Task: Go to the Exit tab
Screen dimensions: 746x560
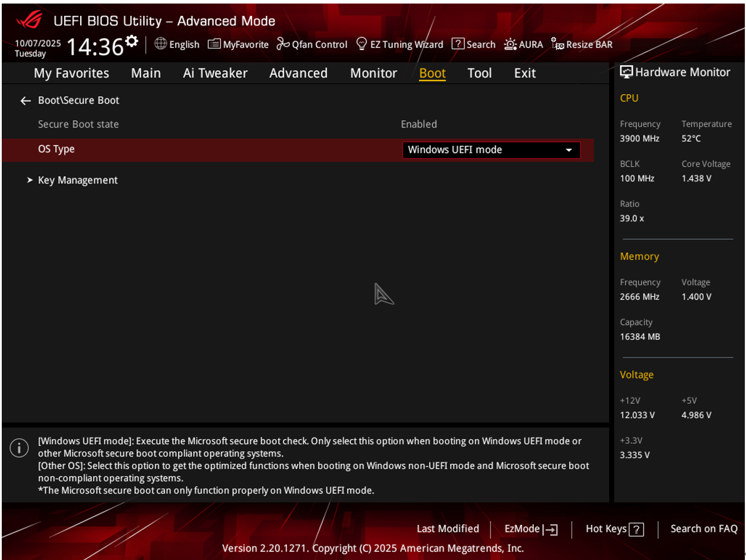Action: 524,73
